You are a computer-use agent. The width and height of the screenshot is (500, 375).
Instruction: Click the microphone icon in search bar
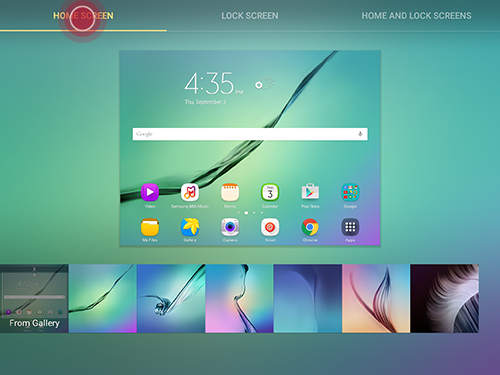[360, 134]
